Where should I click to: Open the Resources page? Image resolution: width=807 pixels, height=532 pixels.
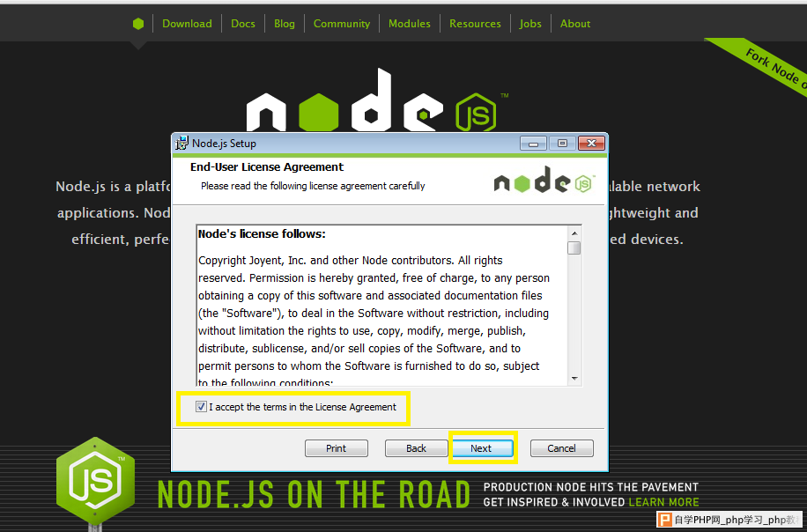[475, 24]
